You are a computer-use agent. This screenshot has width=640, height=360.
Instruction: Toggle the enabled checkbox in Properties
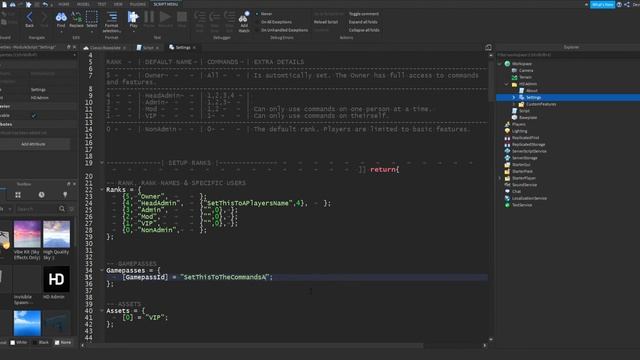(34, 116)
